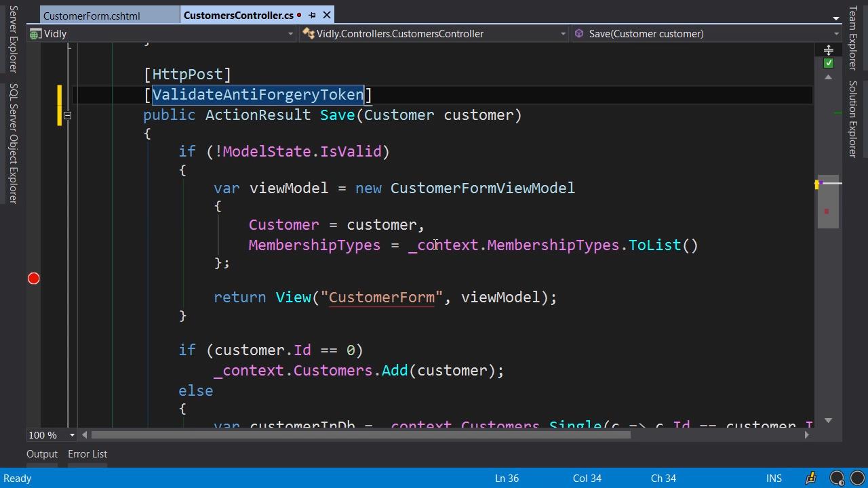Open the Output window tab
Image resolution: width=868 pixels, height=488 pixels.
point(42,454)
